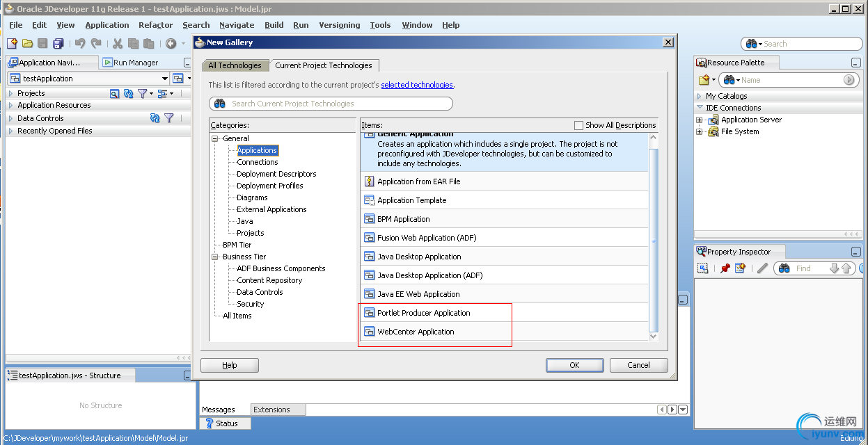Click the Cancel button
Screen dimensions: 868x445
pyautogui.click(x=638, y=365)
